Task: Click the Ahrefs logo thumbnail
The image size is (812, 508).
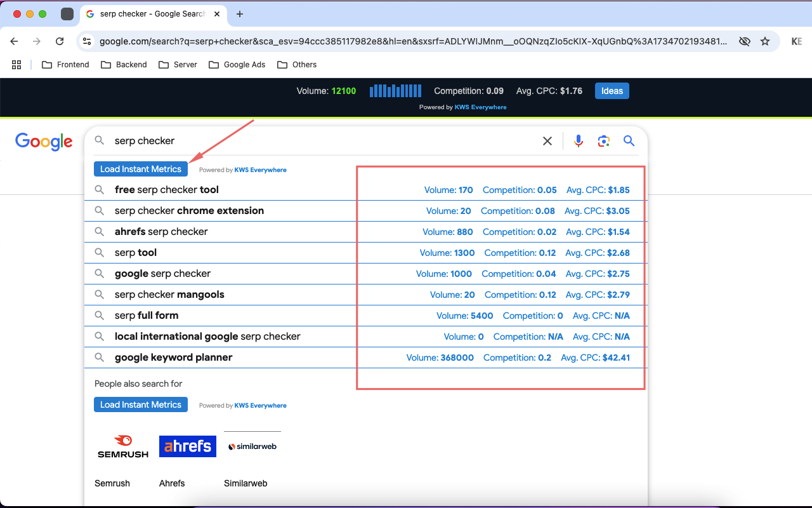Action: coord(188,446)
